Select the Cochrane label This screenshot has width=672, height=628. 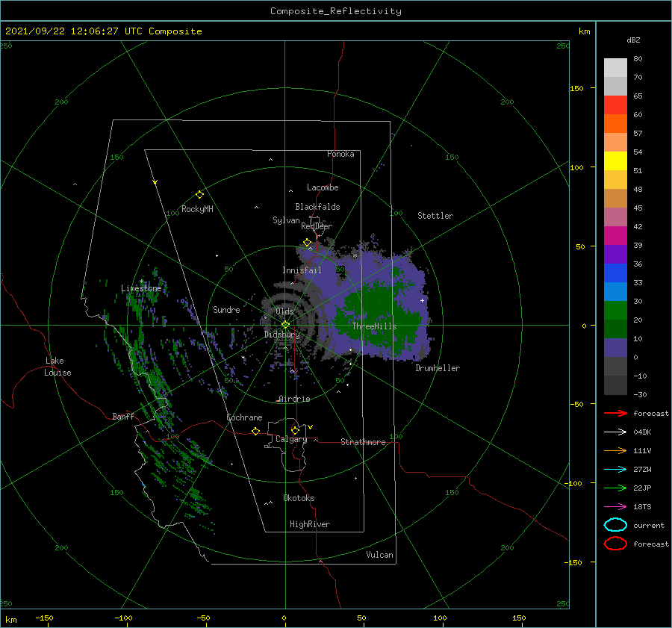coord(244,417)
